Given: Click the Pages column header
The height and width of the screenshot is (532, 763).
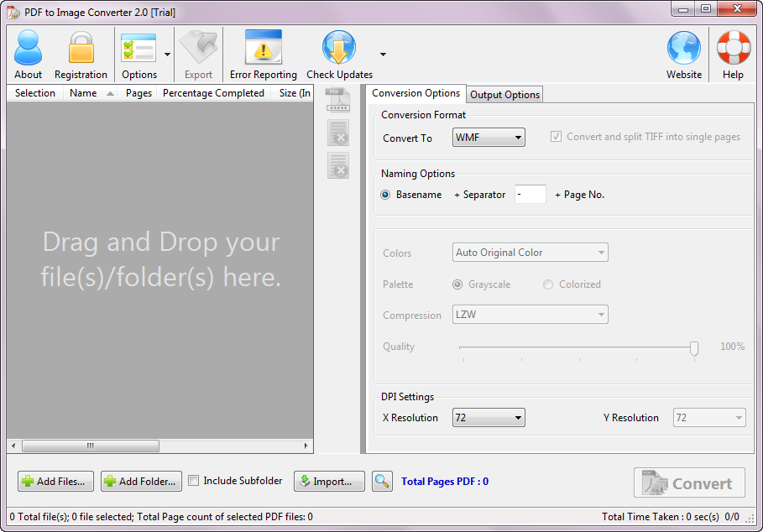Looking at the screenshot, I should 138,93.
